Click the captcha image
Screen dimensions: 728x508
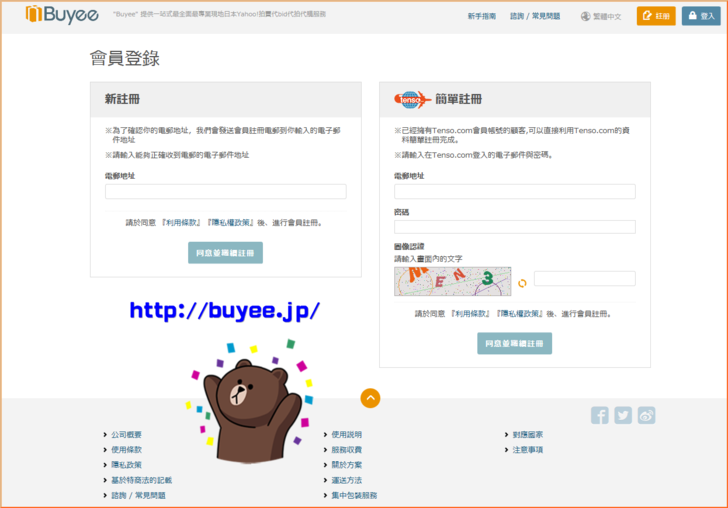(x=453, y=281)
